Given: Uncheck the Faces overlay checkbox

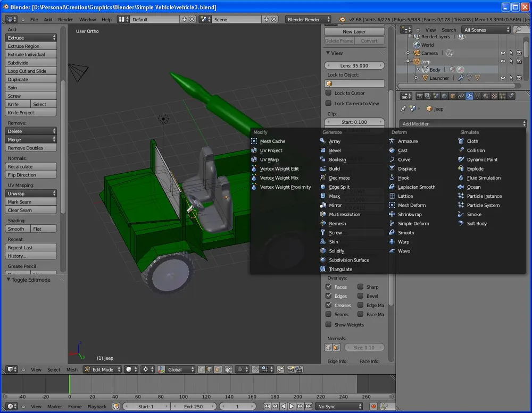Looking at the screenshot, I should pyautogui.click(x=329, y=286).
